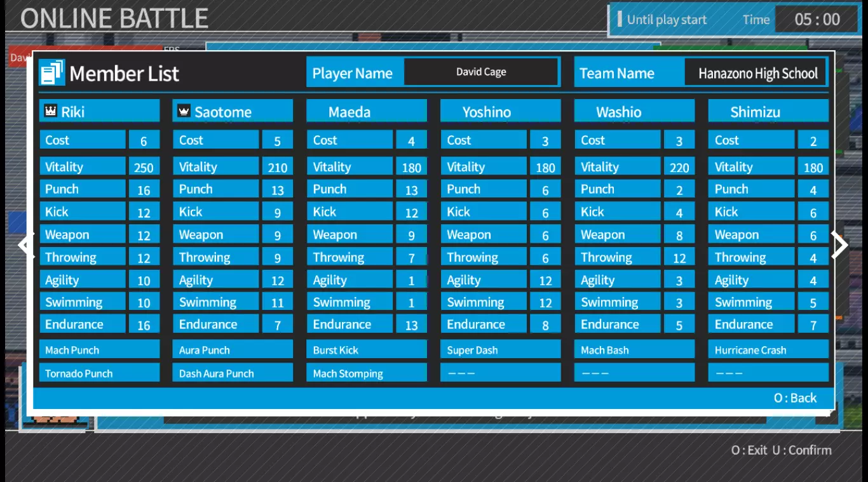868x482 pixels.
Task: Click Maeda's Mach Stomping skill
Action: pos(367,373)
